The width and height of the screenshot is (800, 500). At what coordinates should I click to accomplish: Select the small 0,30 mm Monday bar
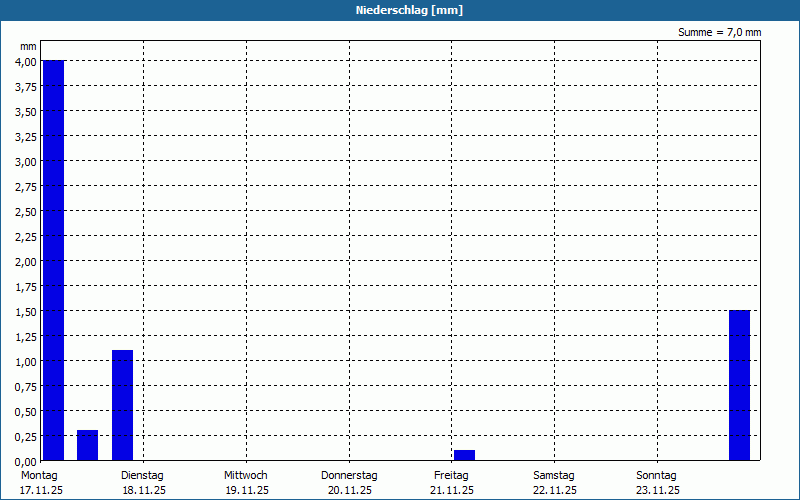[87, 445]
